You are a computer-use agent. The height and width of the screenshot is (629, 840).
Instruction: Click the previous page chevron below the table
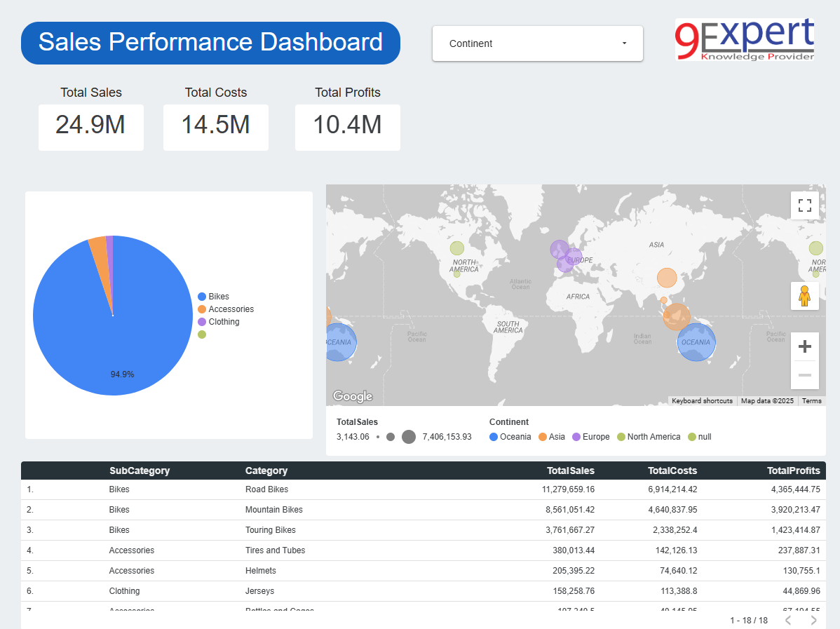787,621
